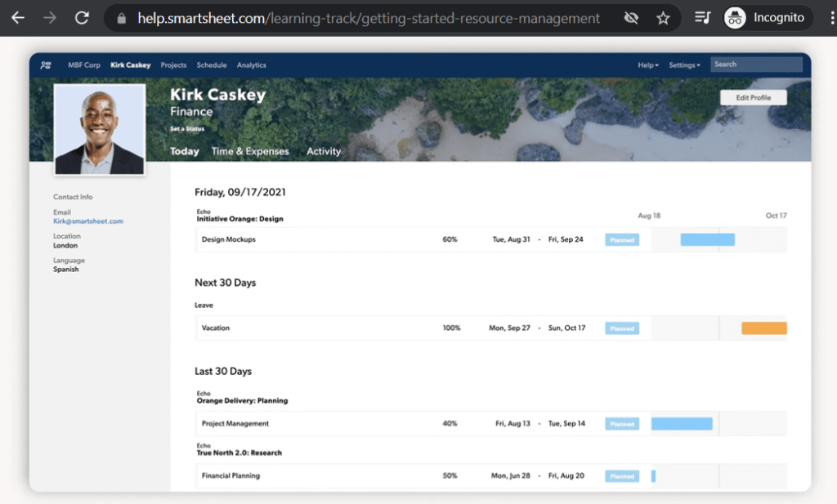Image resolution: width=837 pixels, height=504 pixels.
Task: Open Kirk's email link icon Kirk@smartsheet.com
Action: tap(87, 221)
